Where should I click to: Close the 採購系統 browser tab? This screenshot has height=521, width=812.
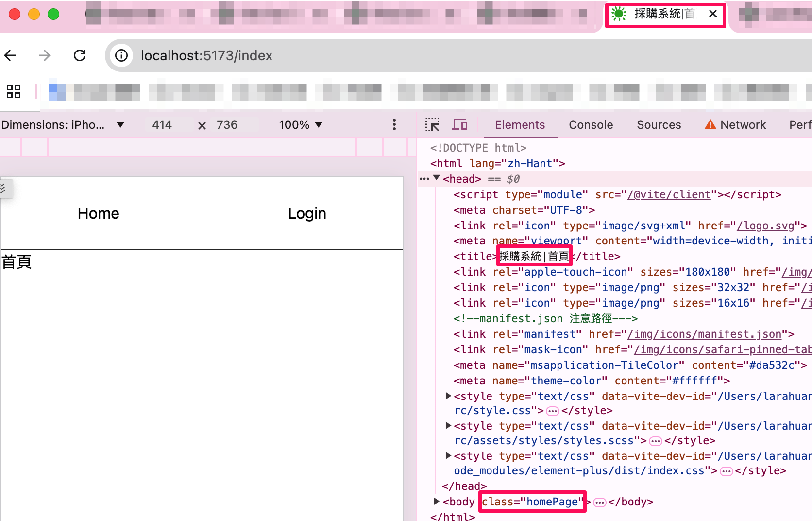pos(713,14)
